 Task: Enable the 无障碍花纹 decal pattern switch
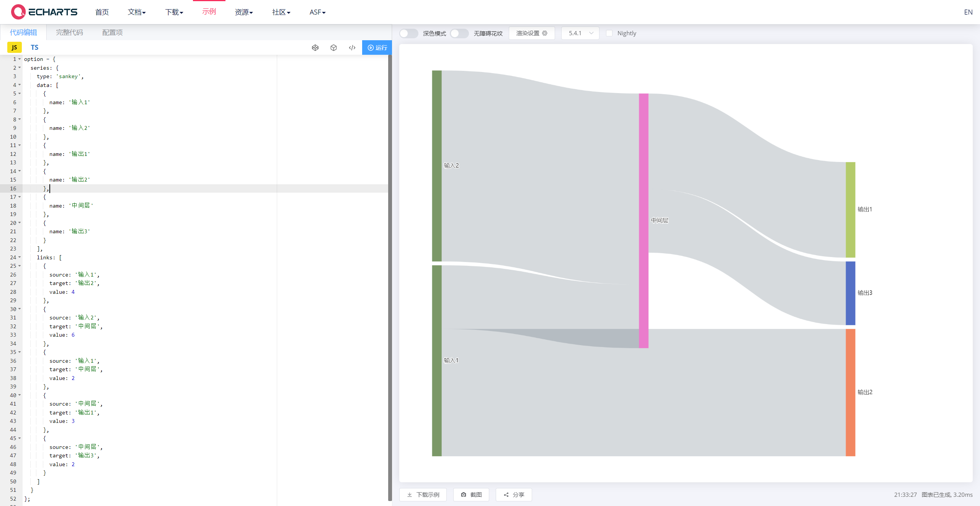point(459,33)
